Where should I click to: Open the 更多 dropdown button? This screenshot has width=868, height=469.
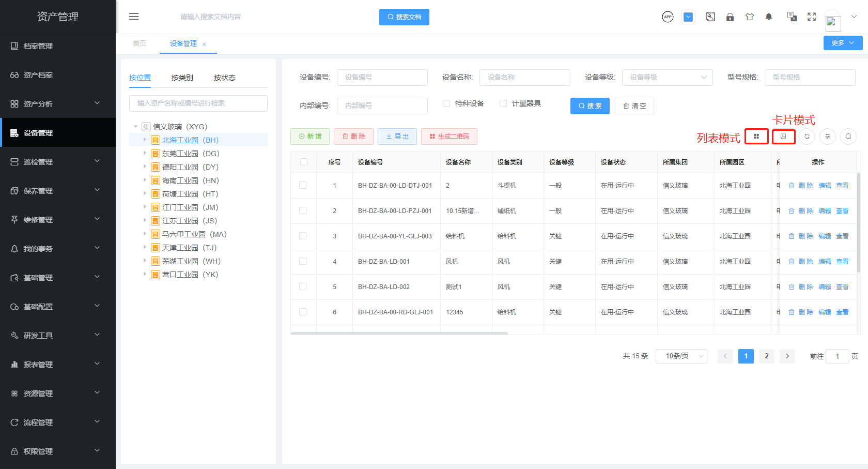pyautogui.click(x=843, y=43)
